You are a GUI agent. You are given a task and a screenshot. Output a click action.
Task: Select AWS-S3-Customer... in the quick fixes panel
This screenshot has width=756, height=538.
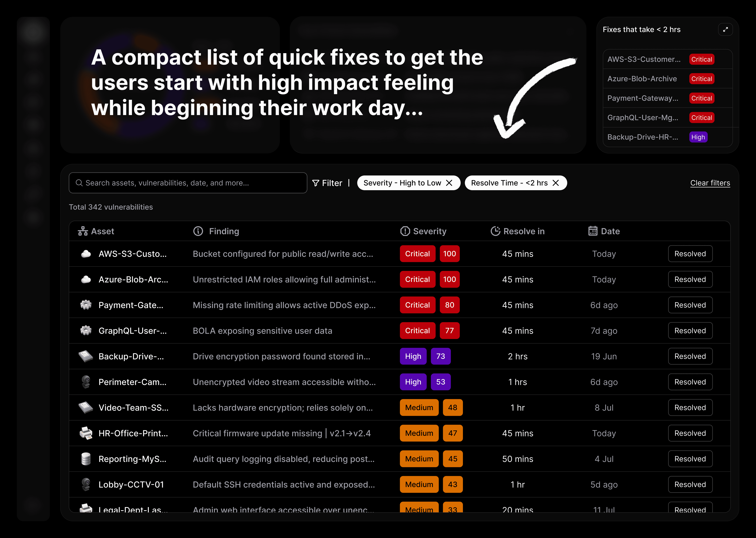point(668,59)
